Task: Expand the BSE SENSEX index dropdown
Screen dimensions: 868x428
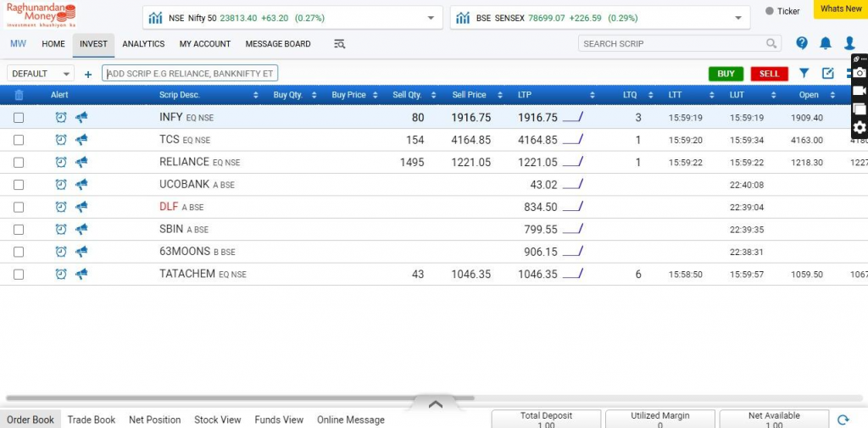Action: 738,18
